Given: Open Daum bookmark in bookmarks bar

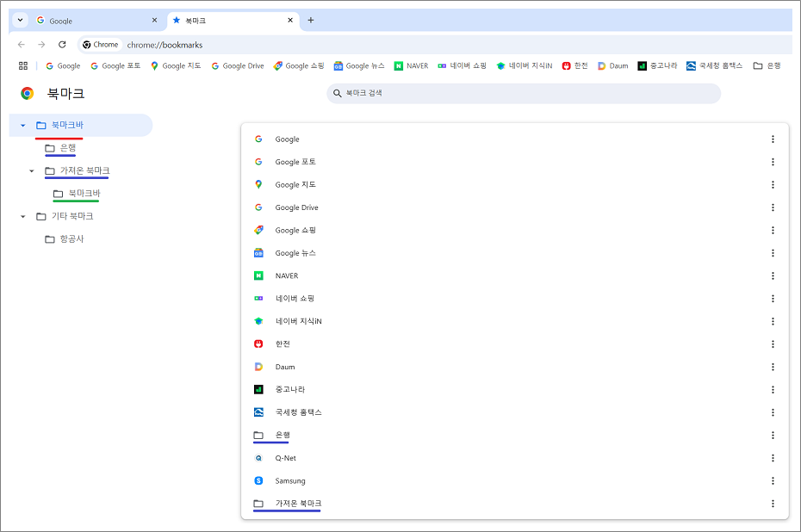Looking at the screenshot, I should [613, 66].
